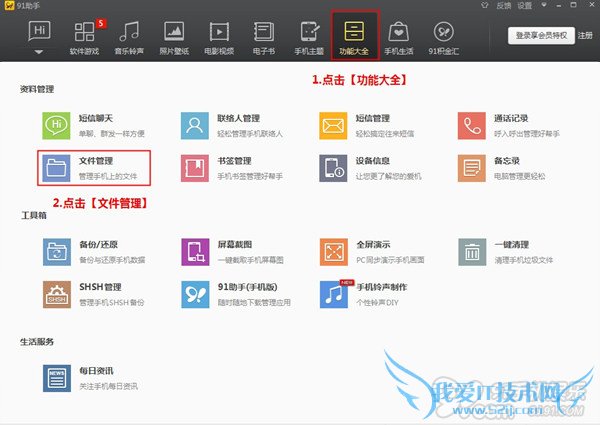Open 手机铃声制作 music note icon

coord(334,295)
